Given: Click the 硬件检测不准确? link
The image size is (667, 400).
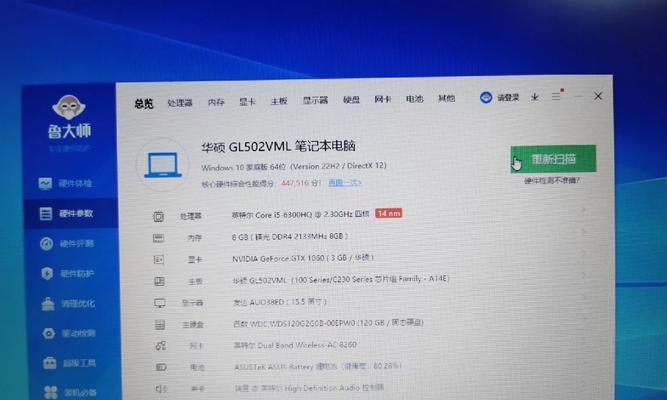Looking at the screenshot, I should point(552,181).
